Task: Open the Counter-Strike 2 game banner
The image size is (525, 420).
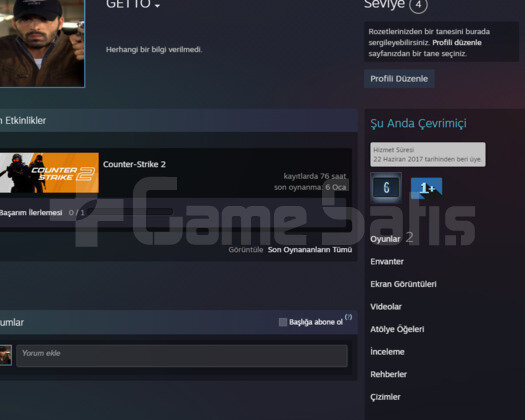Action: pyautogui.click(x=49, y=173)
